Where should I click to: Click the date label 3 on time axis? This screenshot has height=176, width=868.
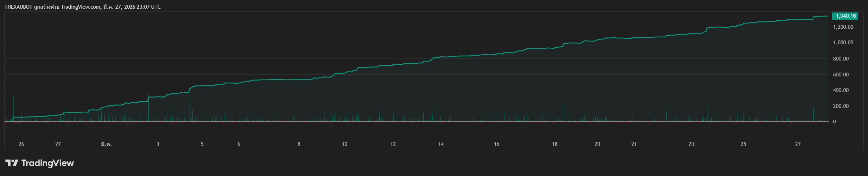[158, 144]
